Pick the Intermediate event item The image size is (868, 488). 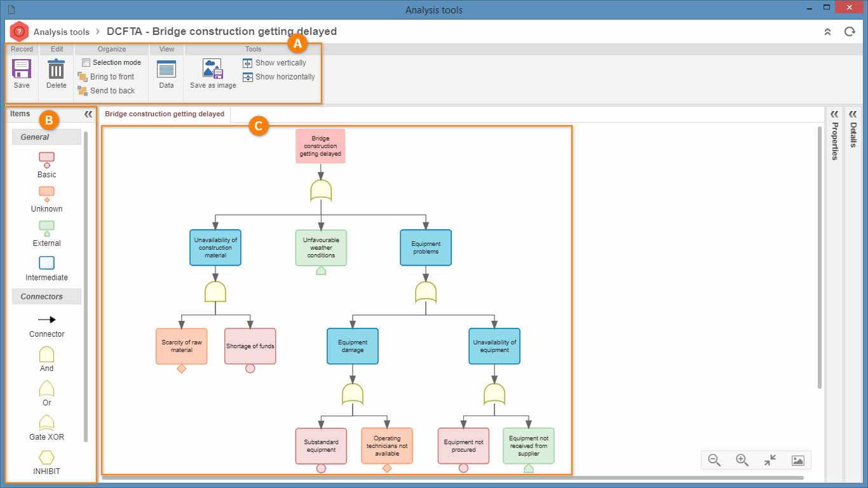pos(47,268)
